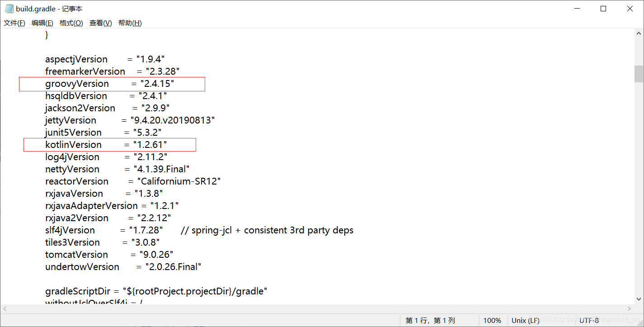Click the reactorVersion Californium-SR12 line
The image size is (644, 327).
click(133, 181)
